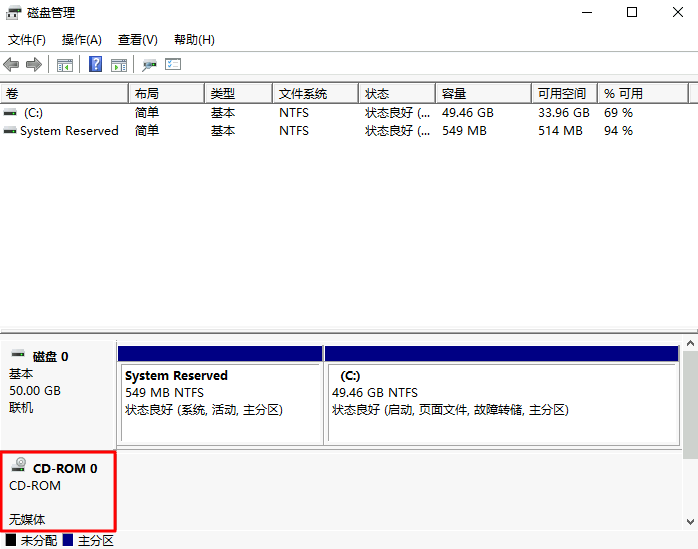Viewport: 698px width, 549px height.
Task: Toggle the show/hide action pane icon
Action: [119, 65]
